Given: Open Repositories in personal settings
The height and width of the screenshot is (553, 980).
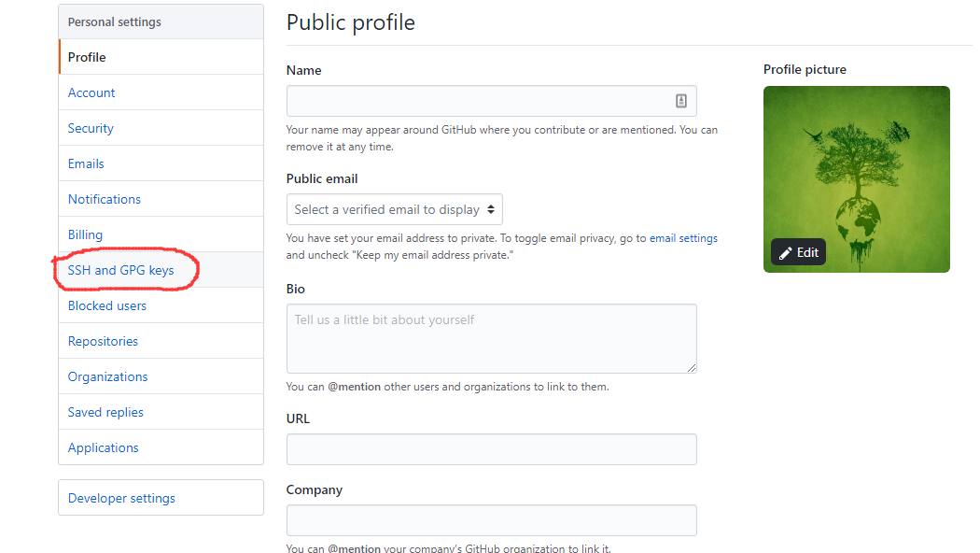Looking at the screenshot, I should 103,341.
